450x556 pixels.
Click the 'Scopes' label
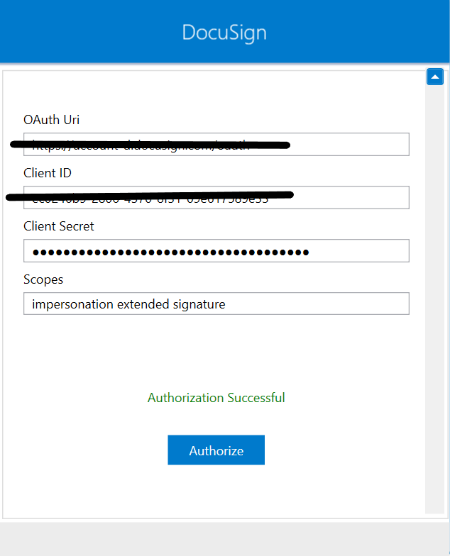click(x=43, y=279)
